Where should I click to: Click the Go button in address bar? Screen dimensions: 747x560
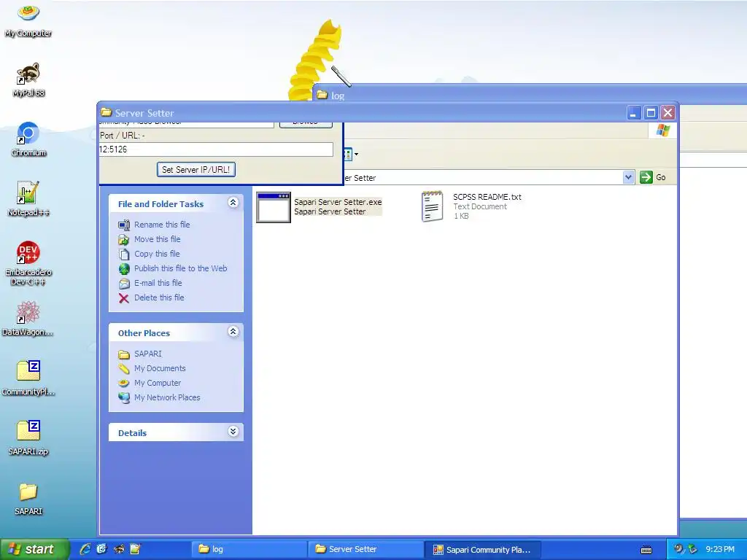[653, 177]
